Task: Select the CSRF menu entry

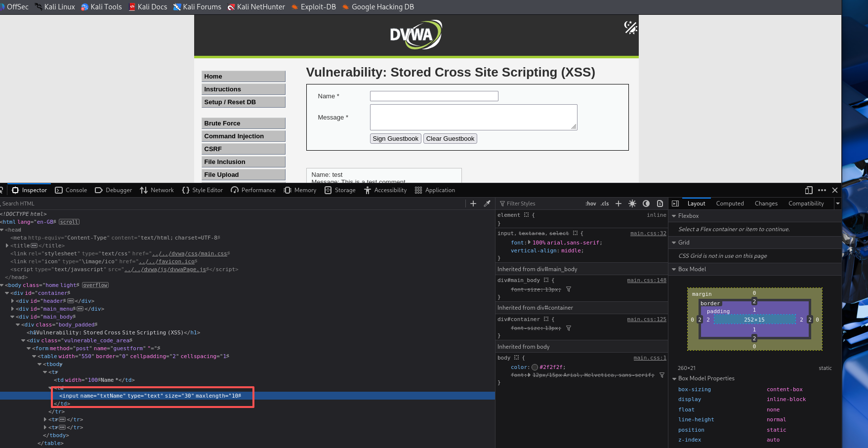Action: [244, 149]
